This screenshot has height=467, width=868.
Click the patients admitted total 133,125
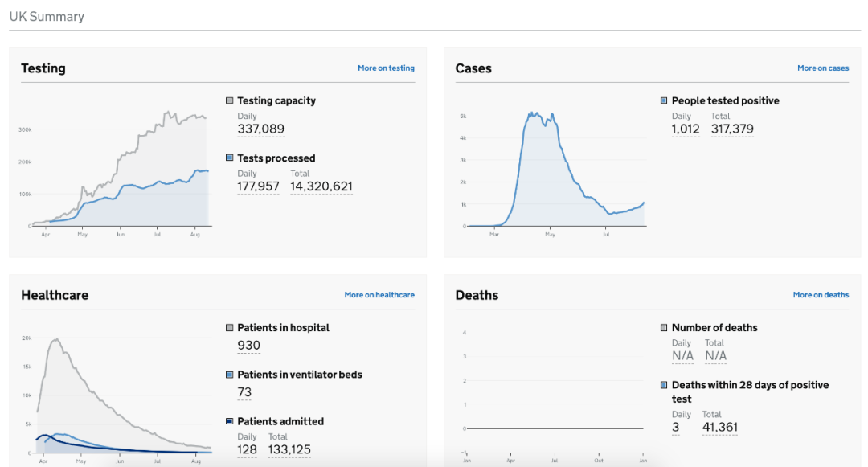point(289,450)
